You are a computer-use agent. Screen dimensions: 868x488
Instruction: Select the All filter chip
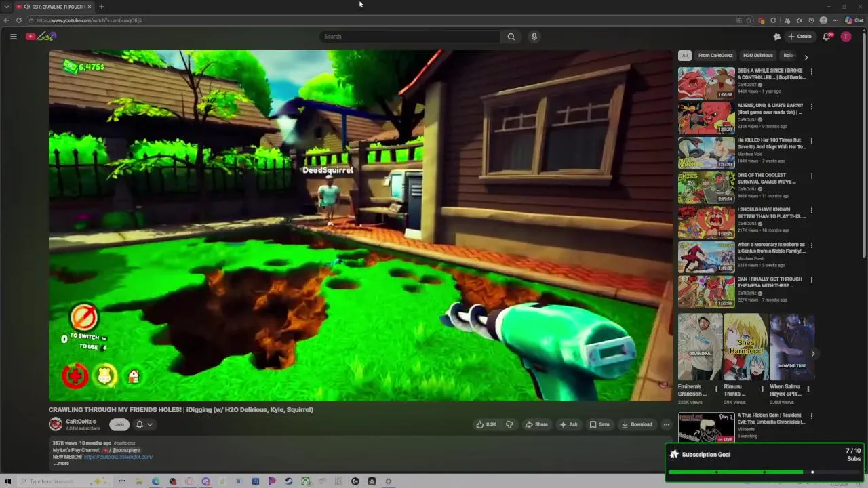pos(685,56)
